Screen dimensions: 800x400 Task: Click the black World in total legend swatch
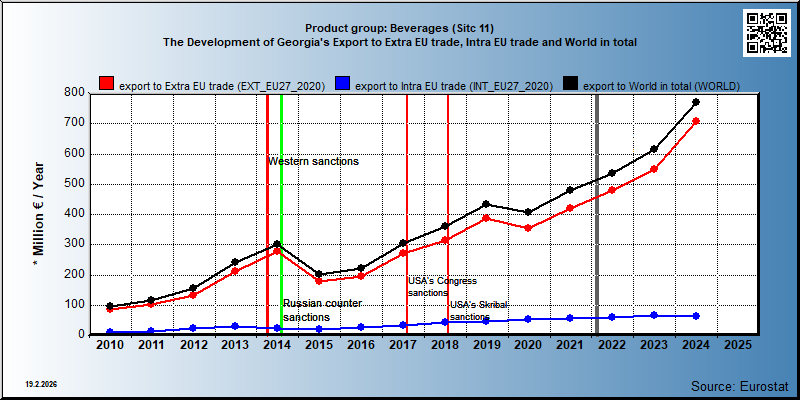[x=570, y=84]
